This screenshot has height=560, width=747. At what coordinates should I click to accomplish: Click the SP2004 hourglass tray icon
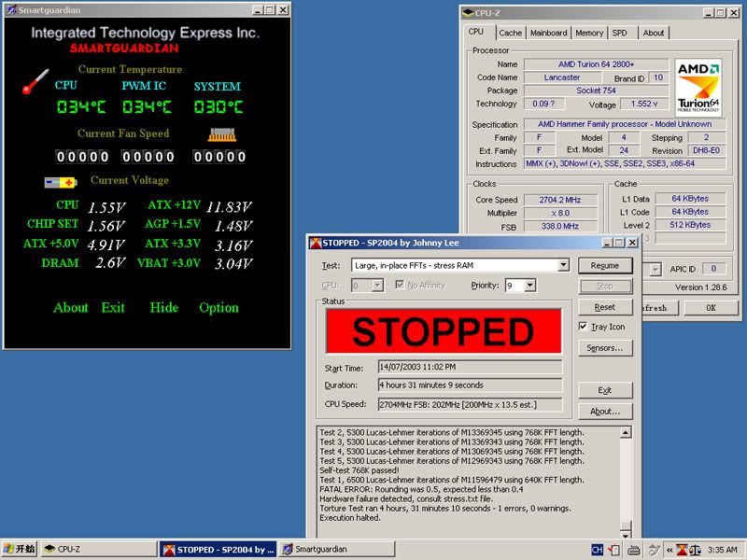[x=683, y=550]
